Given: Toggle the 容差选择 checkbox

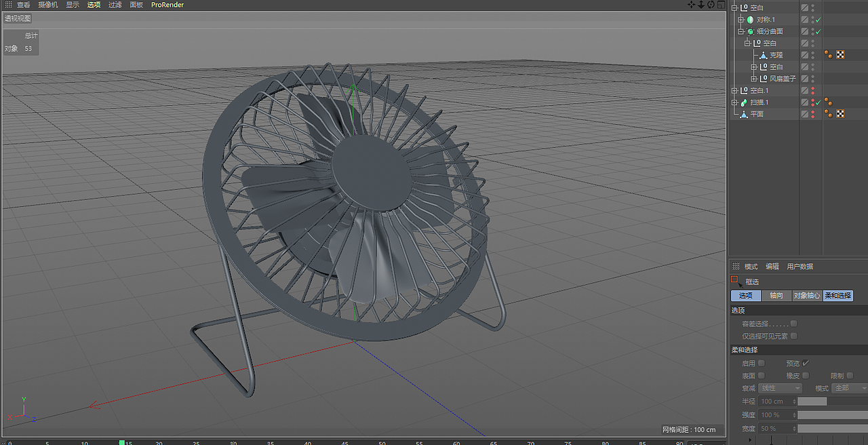Looking at the screenshot, I should click(794, 324).
